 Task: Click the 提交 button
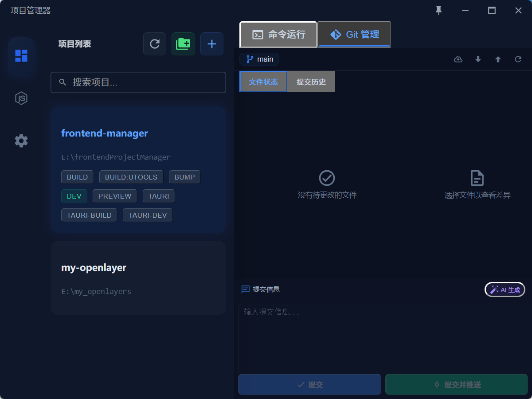pyautogui.click(x=310, y=384)
